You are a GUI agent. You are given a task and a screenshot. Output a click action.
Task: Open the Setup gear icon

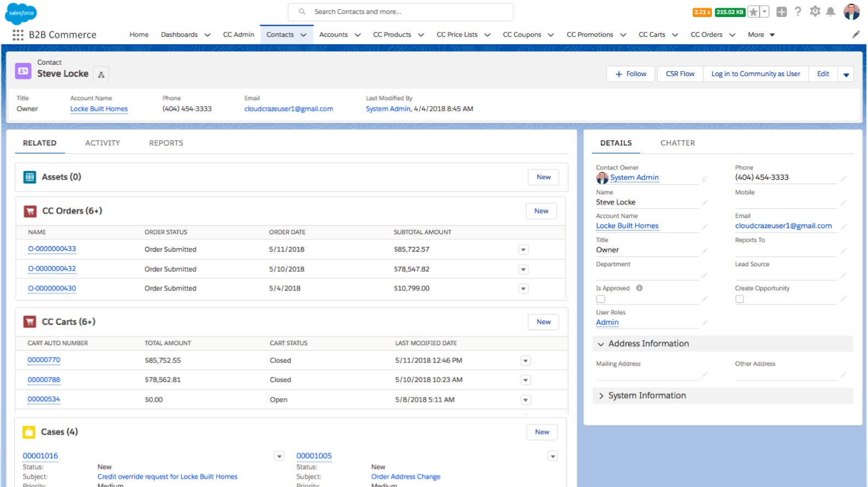[815, 12]
